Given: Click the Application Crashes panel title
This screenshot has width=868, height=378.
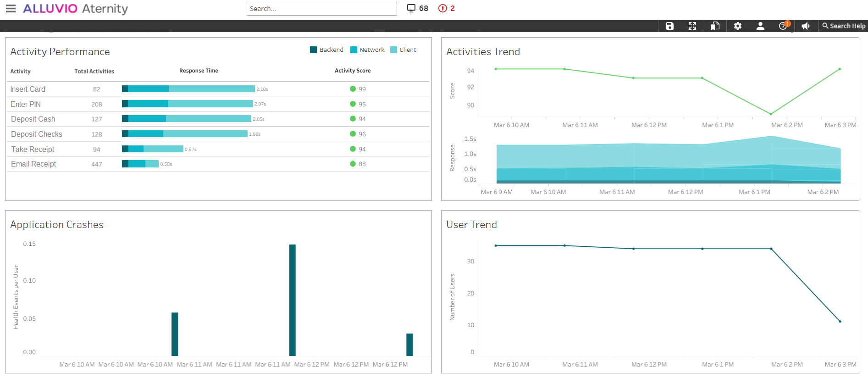Looking at the screenshot, I should tap(57, 225).
